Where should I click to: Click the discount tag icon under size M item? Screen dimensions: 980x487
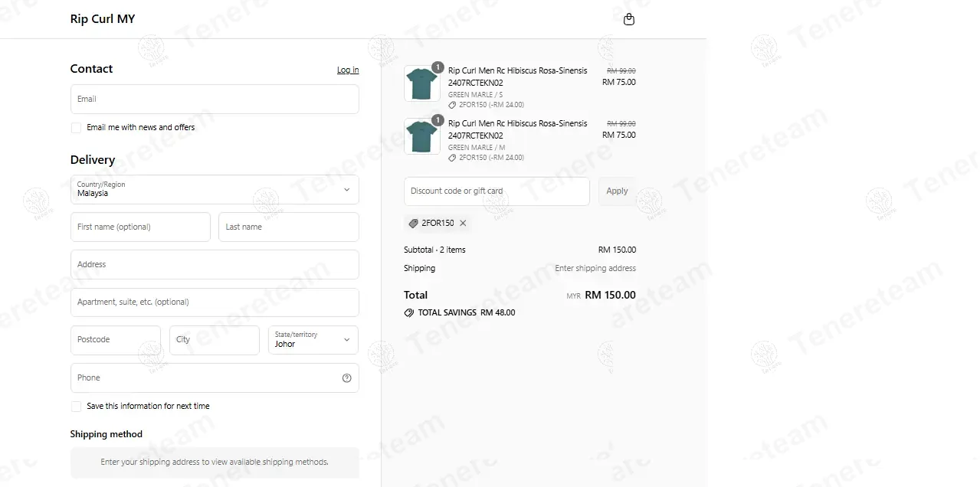[x=452, y=158]
